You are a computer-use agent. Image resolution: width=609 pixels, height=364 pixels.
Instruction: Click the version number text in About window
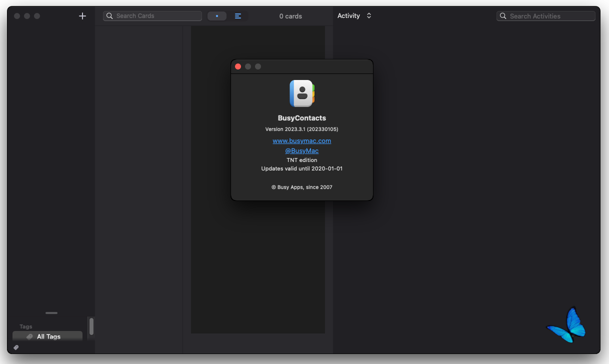coord(302,129)
